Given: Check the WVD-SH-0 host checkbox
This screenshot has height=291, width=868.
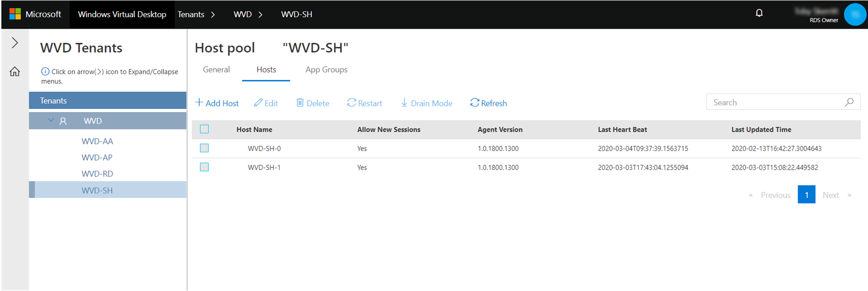Looking at the screenshot, I should point(204,148).
